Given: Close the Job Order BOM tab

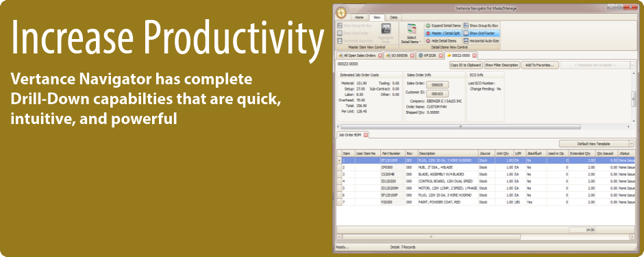Looking at the screenshot, I should [x=365, y=134].
